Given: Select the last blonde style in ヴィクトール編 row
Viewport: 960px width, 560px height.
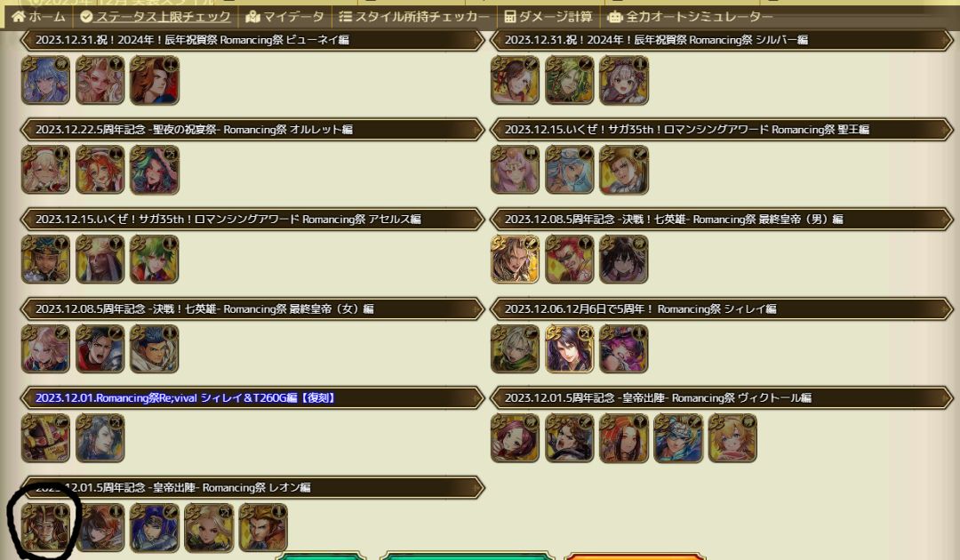Looking at the screenshot, I should coord(732,438).
